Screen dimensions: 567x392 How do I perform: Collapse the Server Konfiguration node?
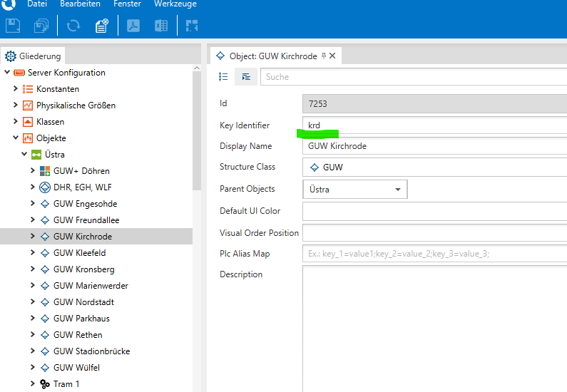[7, 72]
